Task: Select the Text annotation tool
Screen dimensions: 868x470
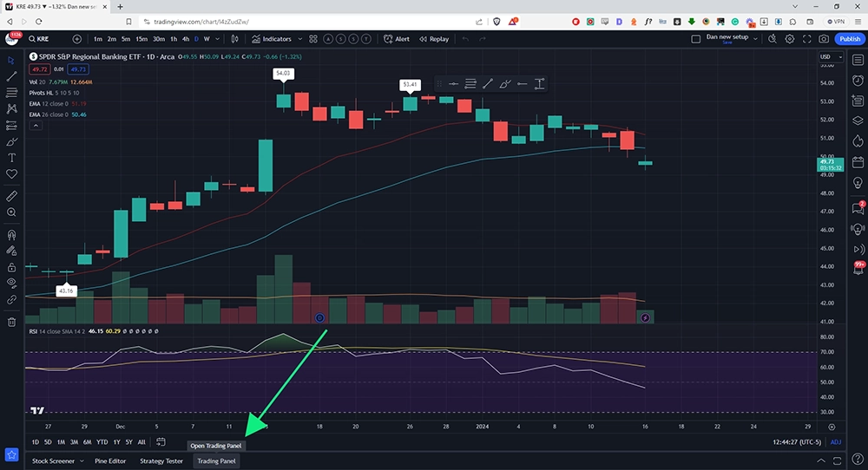Action: 11,158
